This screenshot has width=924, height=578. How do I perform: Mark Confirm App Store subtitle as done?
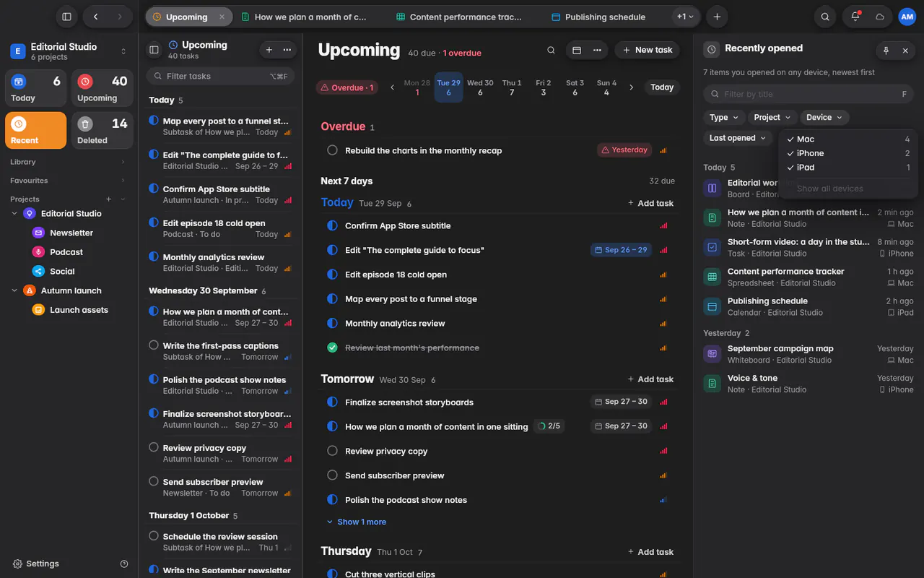[x=332, y=225]
